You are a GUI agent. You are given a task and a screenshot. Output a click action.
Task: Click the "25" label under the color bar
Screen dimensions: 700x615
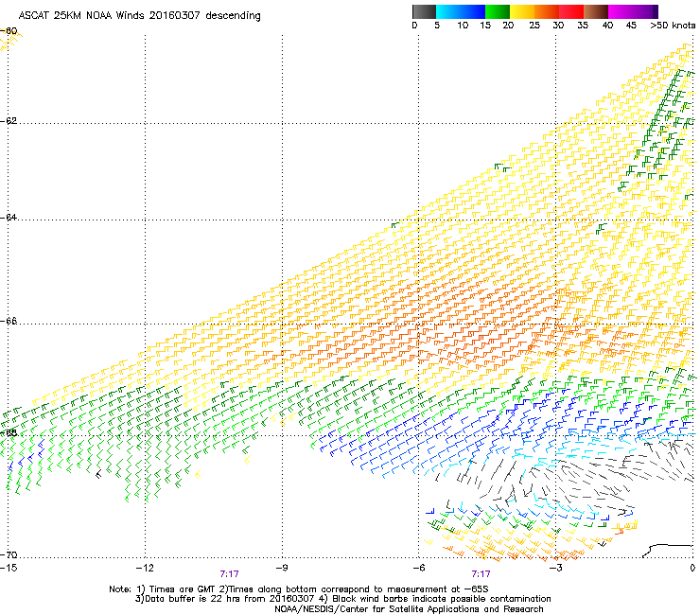click(534, 25)
